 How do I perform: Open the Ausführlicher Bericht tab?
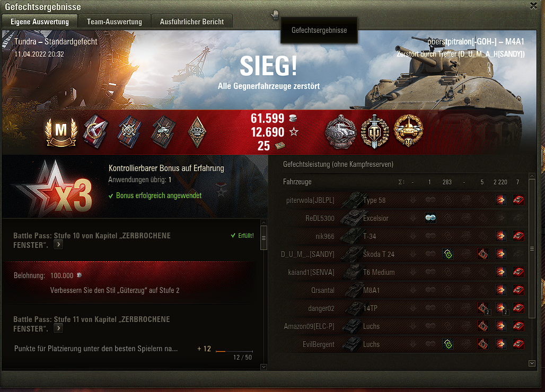192,22
